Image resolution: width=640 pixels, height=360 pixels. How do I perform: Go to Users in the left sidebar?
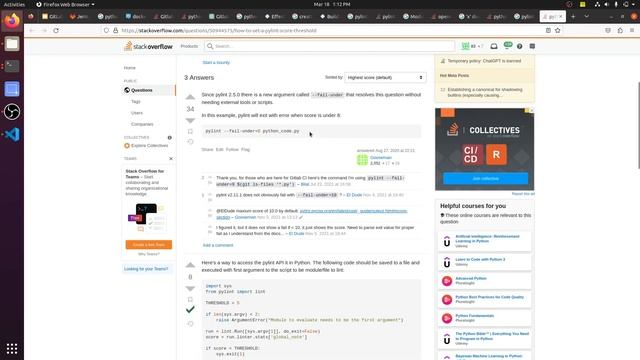[x=137, y=113]
